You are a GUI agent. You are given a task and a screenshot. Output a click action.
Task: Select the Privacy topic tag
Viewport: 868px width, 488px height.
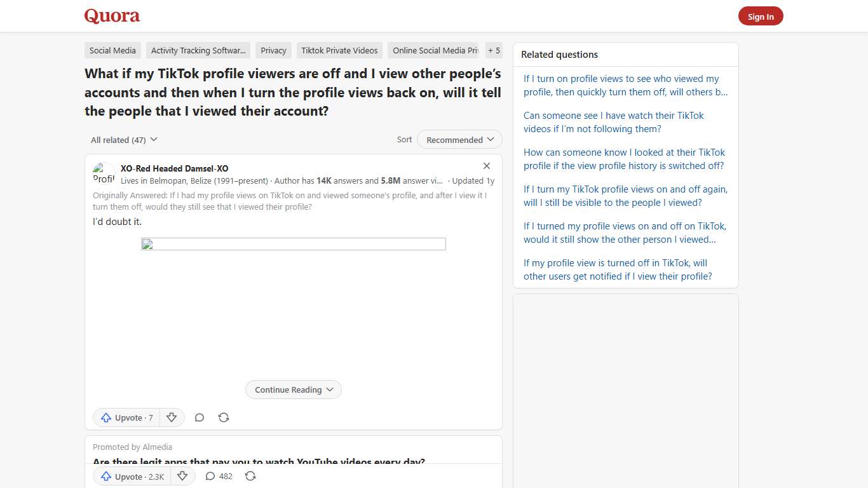pos(273,50)
